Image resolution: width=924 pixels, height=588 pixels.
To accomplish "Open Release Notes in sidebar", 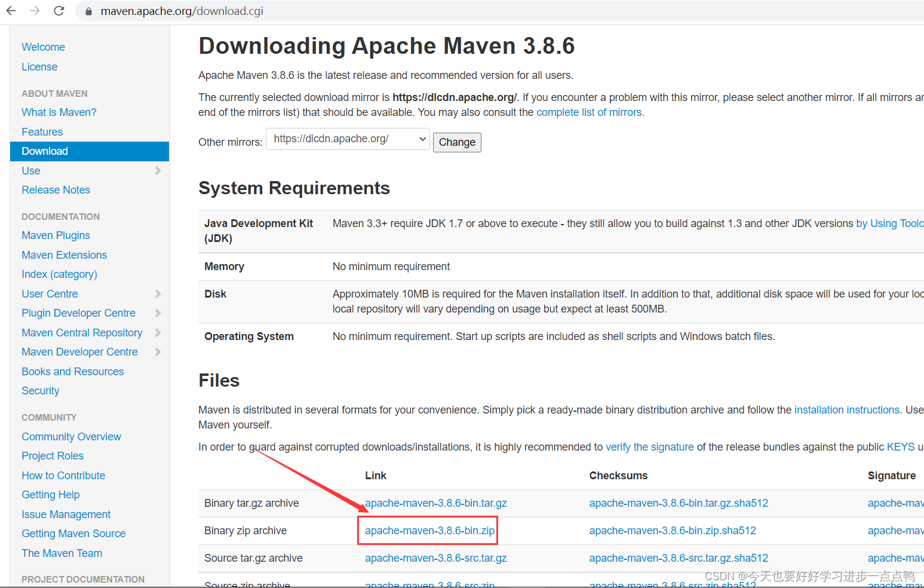I will point(56,190).
